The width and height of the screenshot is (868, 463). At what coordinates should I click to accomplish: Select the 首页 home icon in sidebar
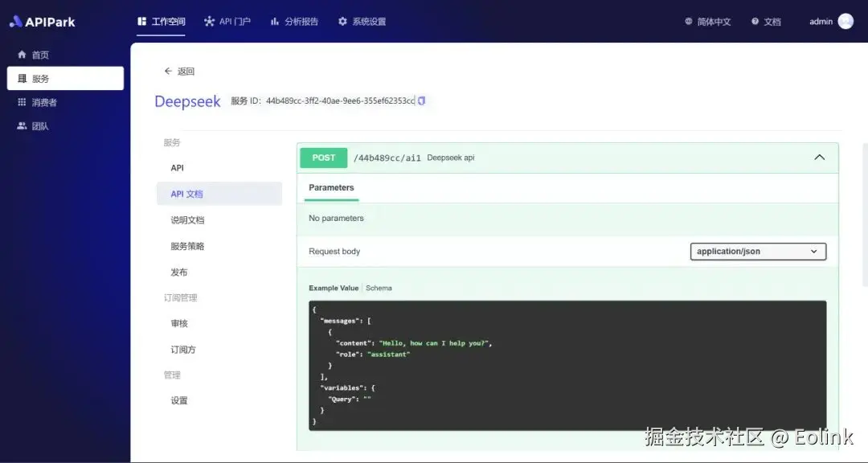23,55
